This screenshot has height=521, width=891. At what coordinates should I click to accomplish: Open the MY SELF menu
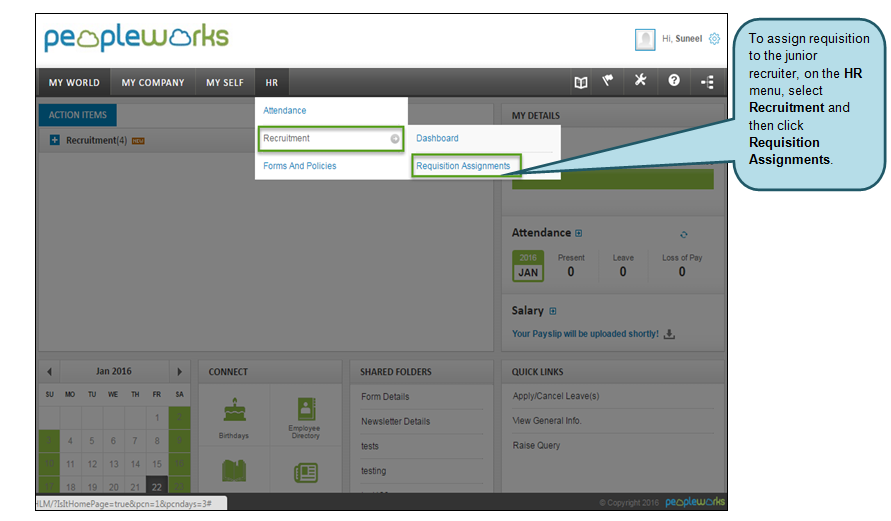pos(225,82)
